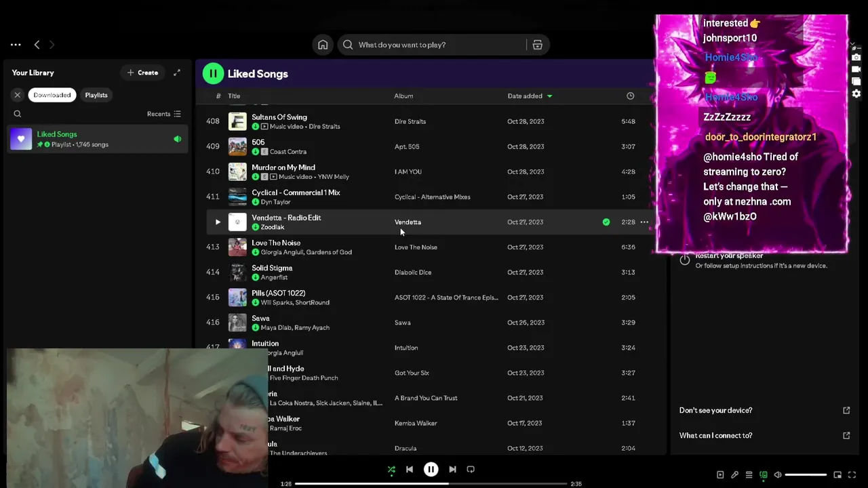Screen dimensions: 868x488
Task: Skip to next track
Action: click(452, 469)
